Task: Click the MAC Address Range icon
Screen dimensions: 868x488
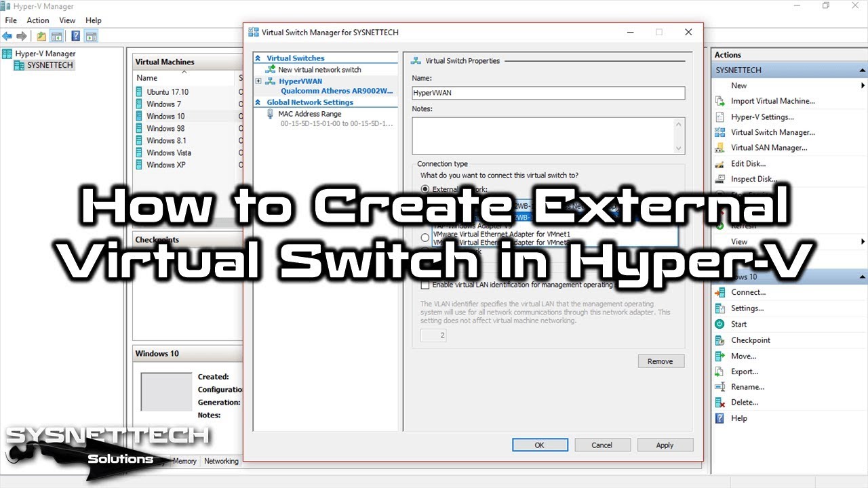Action: coord(271,114)
